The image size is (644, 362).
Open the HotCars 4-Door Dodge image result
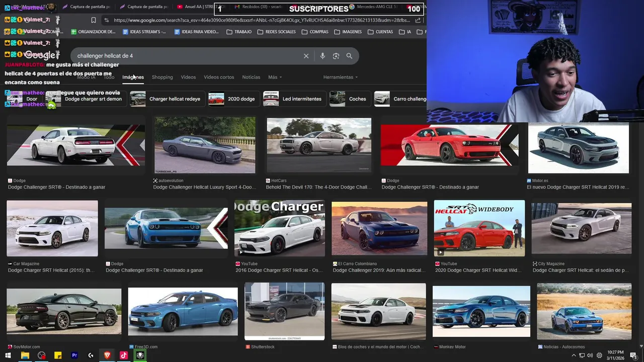[319, 146]
